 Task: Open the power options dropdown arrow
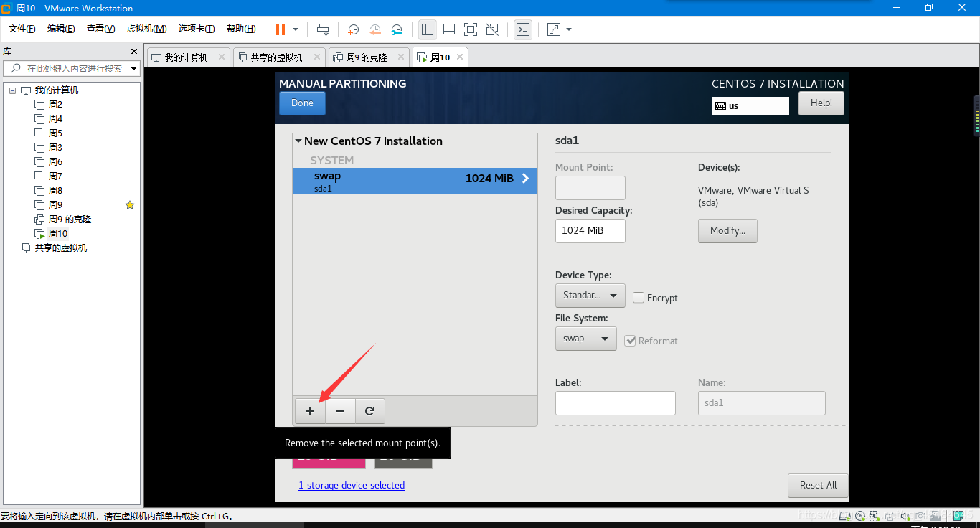[296, 29]
